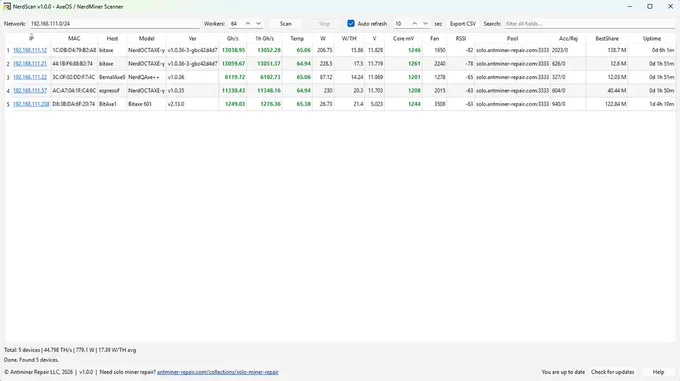Sort by the RSSI column header
Screen dimensions: 680x381
pyautogui.click(x=461, y=39)
